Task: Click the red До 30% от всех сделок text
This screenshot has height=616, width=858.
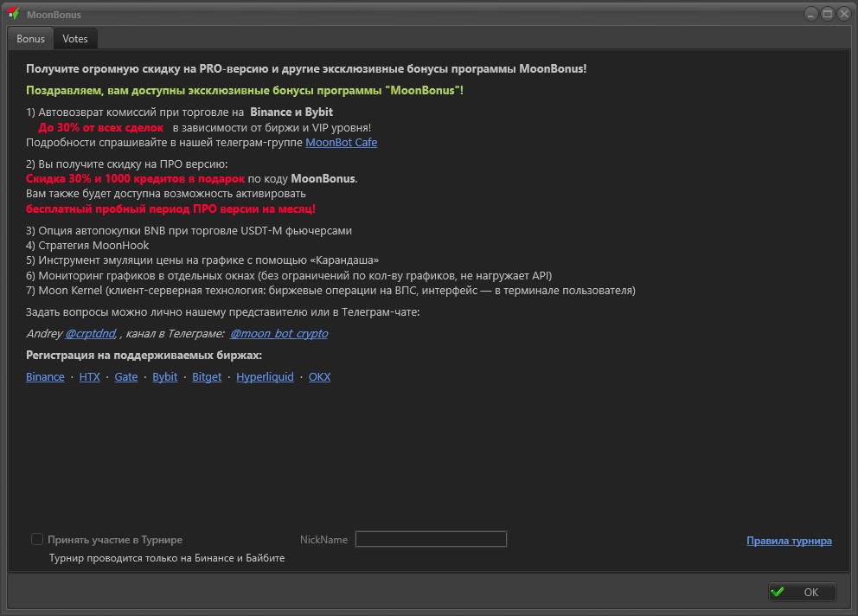Action: [100, 127]
